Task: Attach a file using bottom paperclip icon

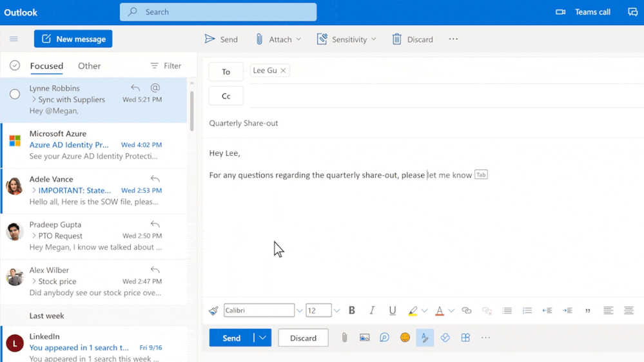Action: coord(345,338)
